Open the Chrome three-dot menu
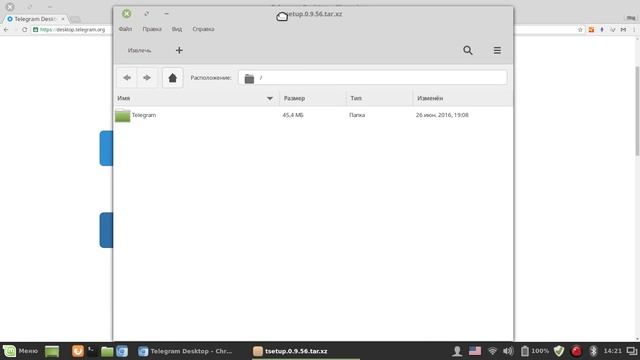This screenshot has width=640, height=360. 634,29
